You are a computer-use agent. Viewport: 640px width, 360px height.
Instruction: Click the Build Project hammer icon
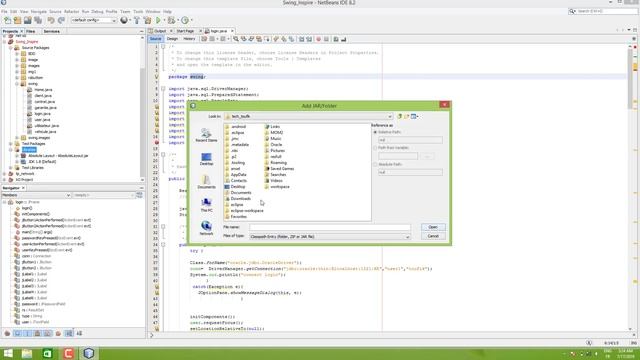pos(137,20)
